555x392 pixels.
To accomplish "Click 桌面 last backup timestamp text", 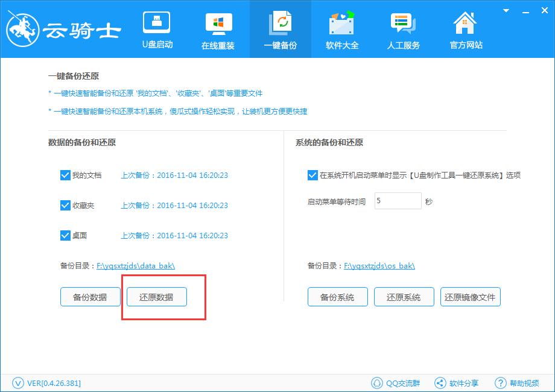I will click(x=174, y=235).
